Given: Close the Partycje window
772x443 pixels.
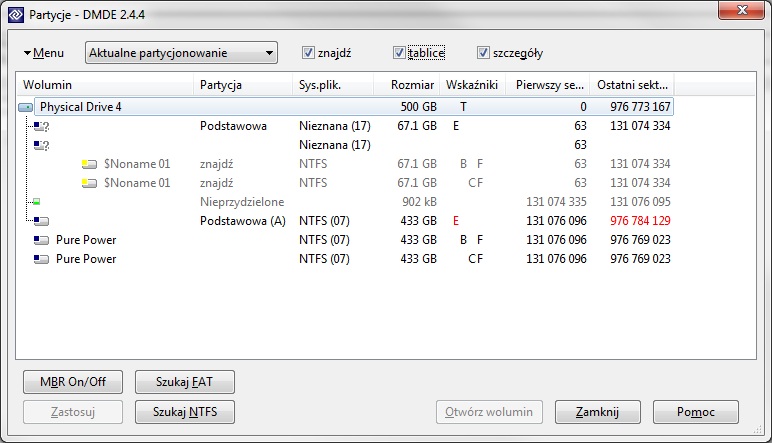Looking at the screenshot, I should (x=741, y=10).
